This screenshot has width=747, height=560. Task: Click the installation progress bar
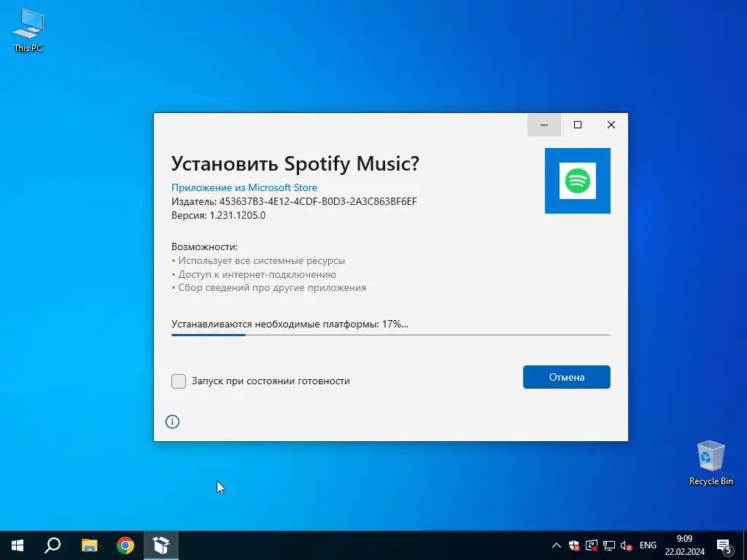391,335
